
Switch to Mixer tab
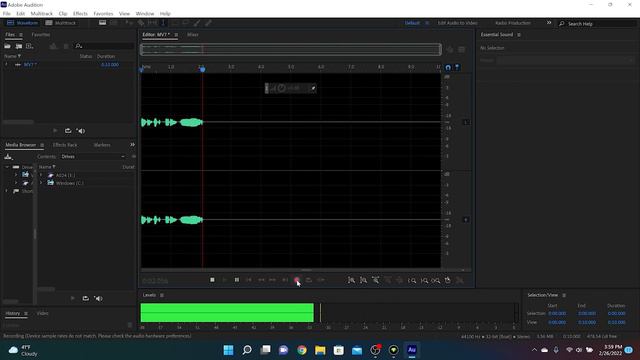click(x=193, y=35)
